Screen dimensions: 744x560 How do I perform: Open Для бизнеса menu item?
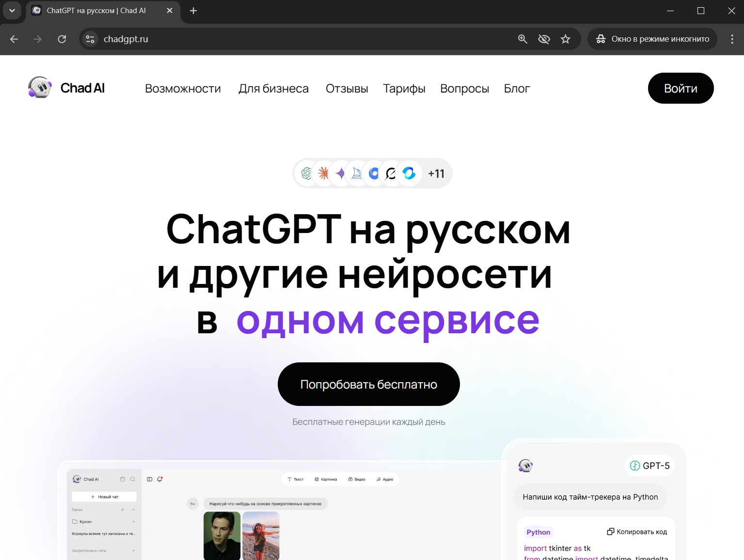(x=273, y=89)
